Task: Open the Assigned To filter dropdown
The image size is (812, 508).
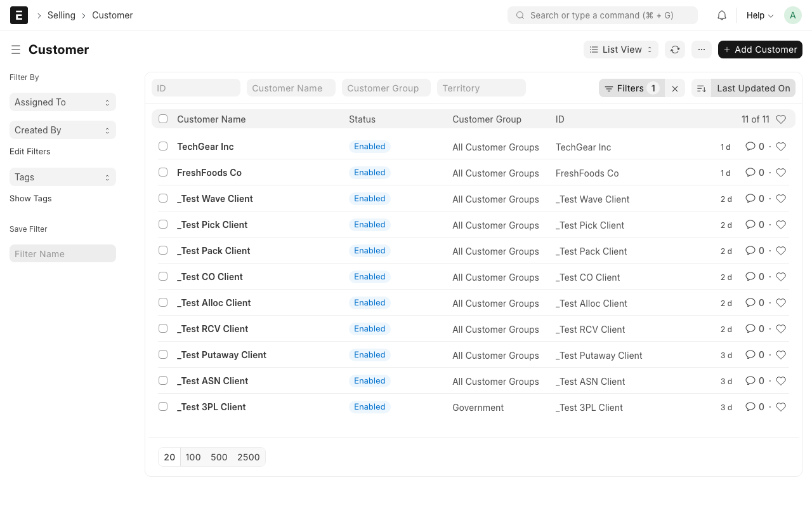Action: coord(62,102)
